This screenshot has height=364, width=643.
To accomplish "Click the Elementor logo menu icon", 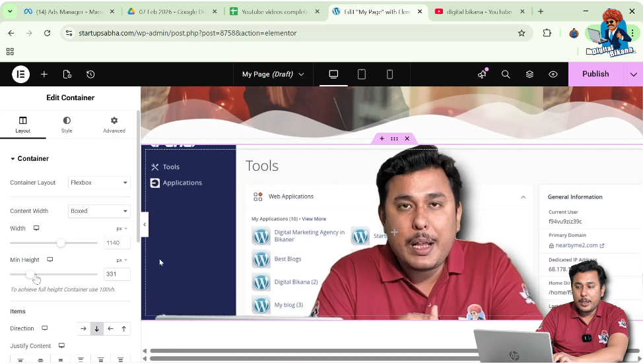I will (x=20, y=75).
